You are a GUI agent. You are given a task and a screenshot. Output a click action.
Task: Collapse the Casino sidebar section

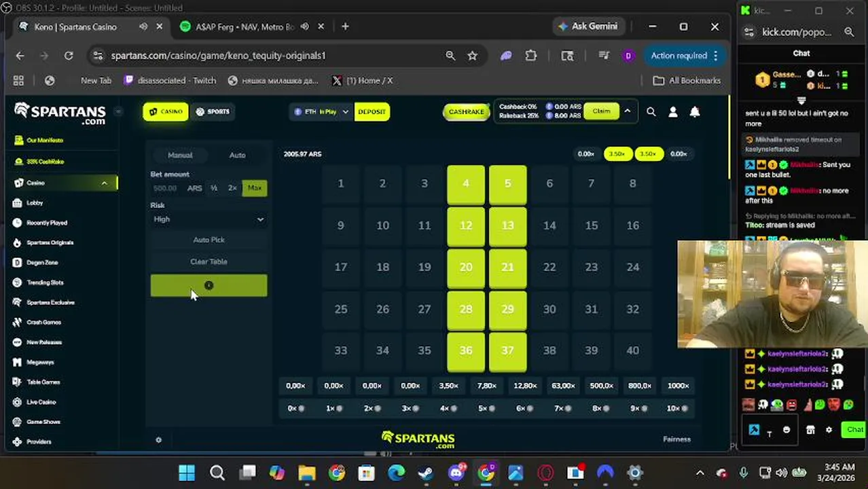click(x=104, y=183)
